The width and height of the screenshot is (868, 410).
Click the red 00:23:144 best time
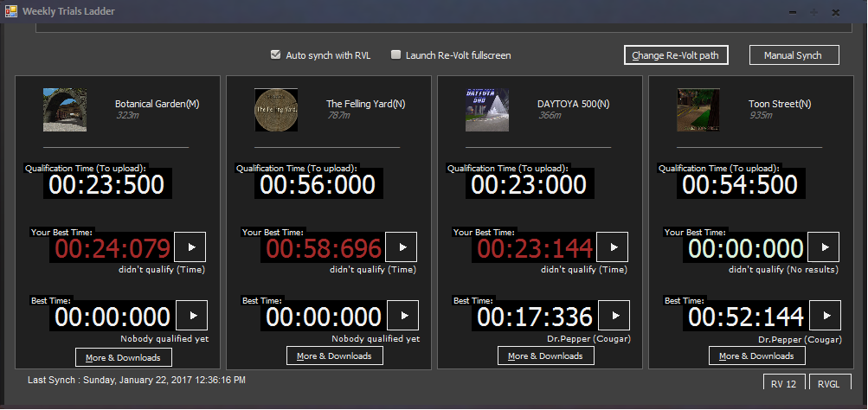tap(535, 249)
